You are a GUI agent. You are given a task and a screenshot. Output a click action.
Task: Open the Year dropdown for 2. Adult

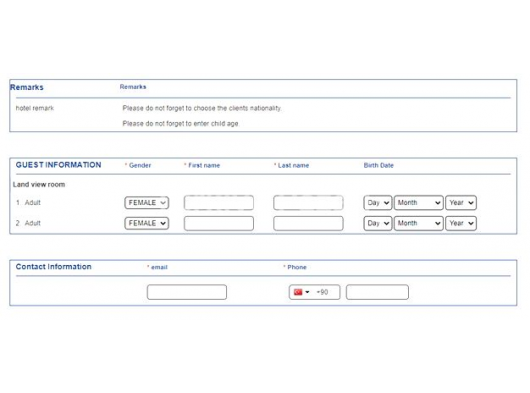(461, 223)
